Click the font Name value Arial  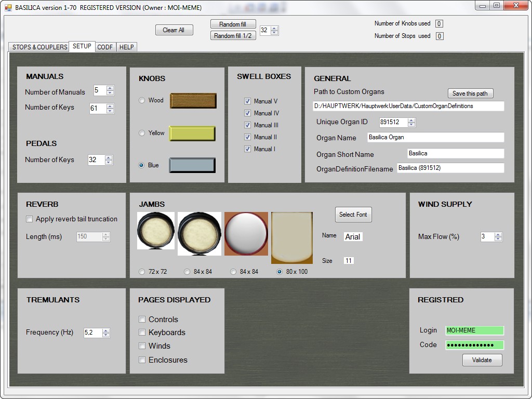(353, 237)
